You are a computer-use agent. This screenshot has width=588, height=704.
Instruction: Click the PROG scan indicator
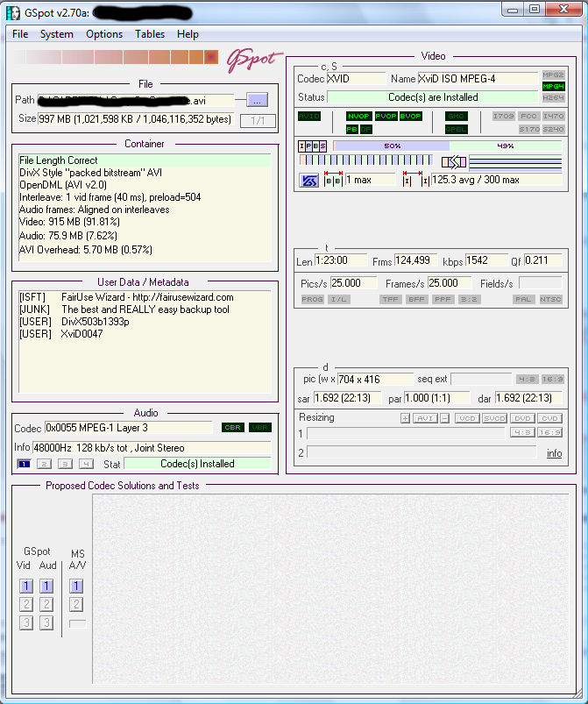coord(313,299)
